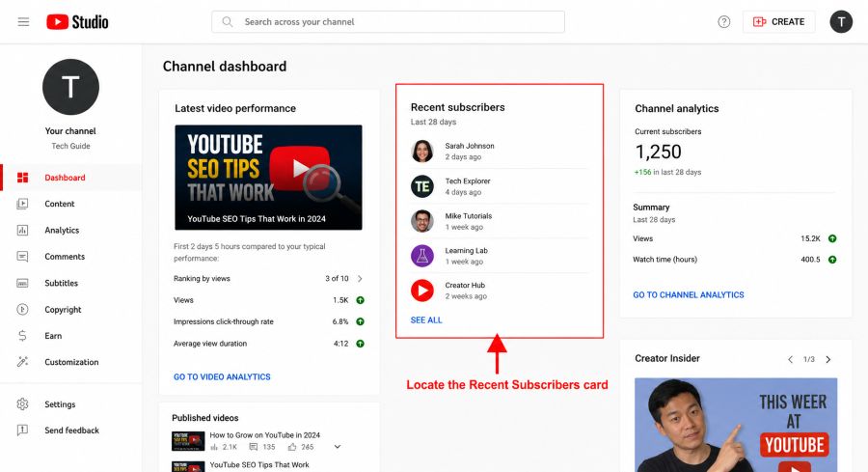Click the Average view duration up-arrow icon
The width and height of the screenshot is (868, 472).
[360, 344]
